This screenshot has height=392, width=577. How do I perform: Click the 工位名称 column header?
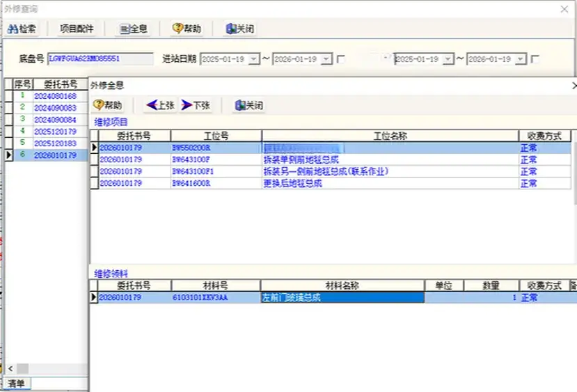point(390,136)
